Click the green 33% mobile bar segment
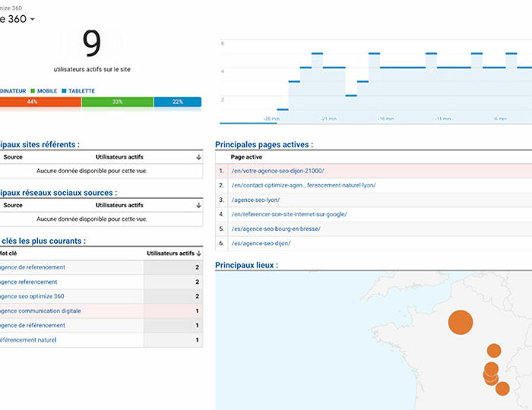 (x=117, y=102)
